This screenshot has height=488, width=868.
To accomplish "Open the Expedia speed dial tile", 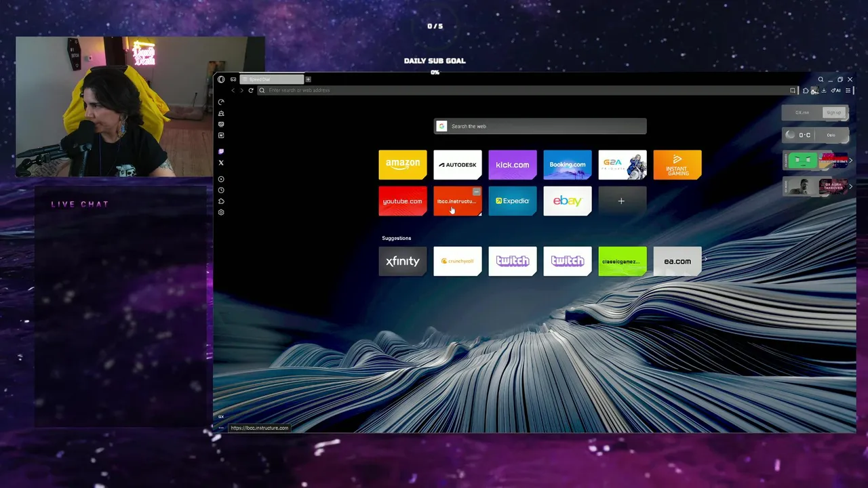I will [x=513, y=201].
